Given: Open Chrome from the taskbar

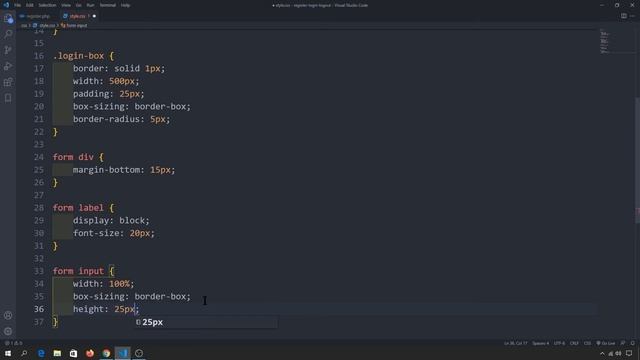Looking at the screenshot, I should tap(106, 353).
